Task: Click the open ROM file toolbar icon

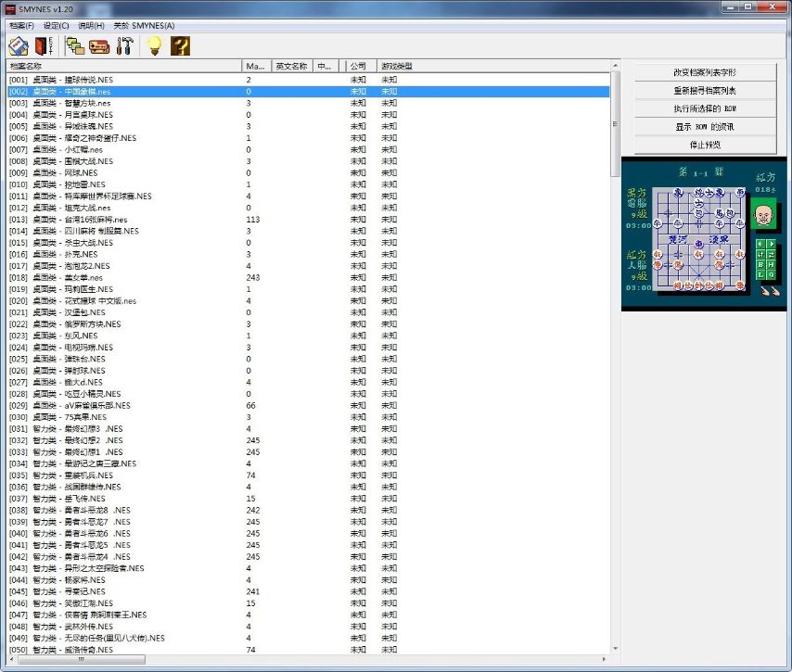Action: 19,46
